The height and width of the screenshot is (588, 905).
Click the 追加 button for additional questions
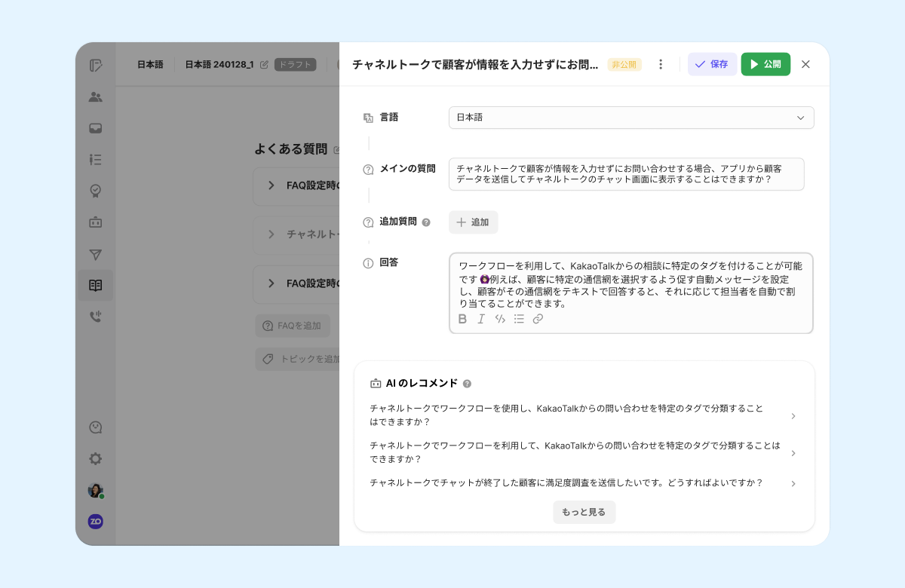474,222
